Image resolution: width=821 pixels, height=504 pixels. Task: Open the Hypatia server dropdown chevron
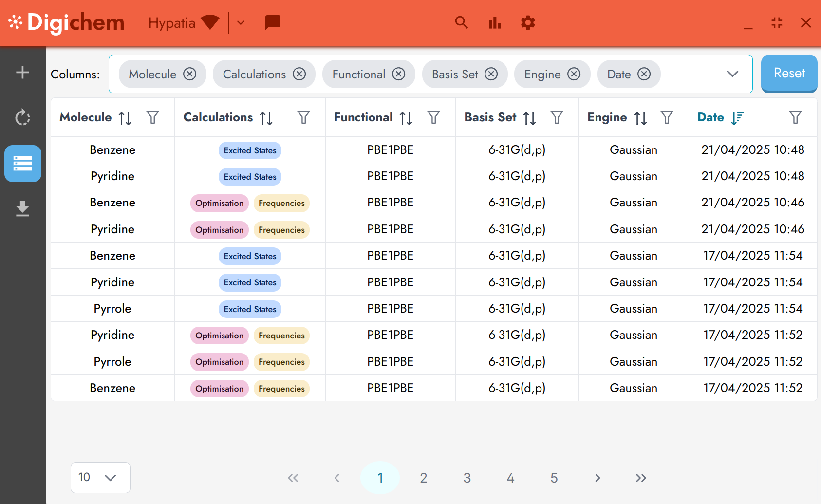coord(241,22)
